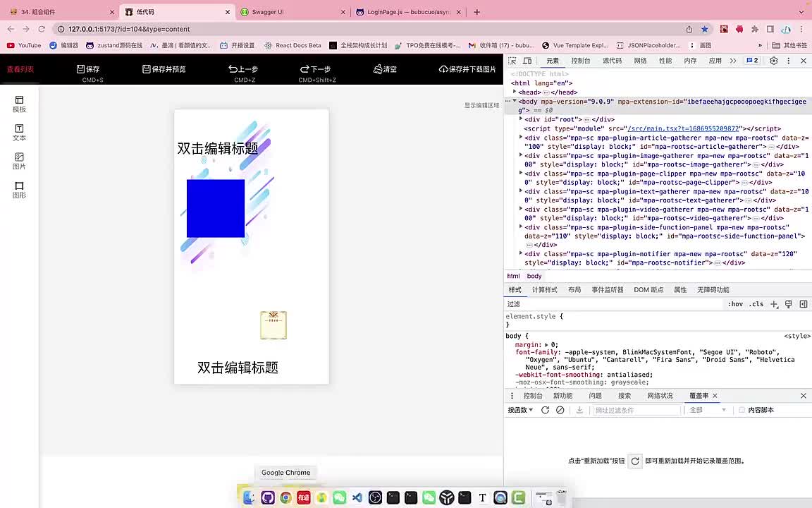Open DevTools 性能 tab
Viewport: 812px width, 508px height.
coord(665,61)
